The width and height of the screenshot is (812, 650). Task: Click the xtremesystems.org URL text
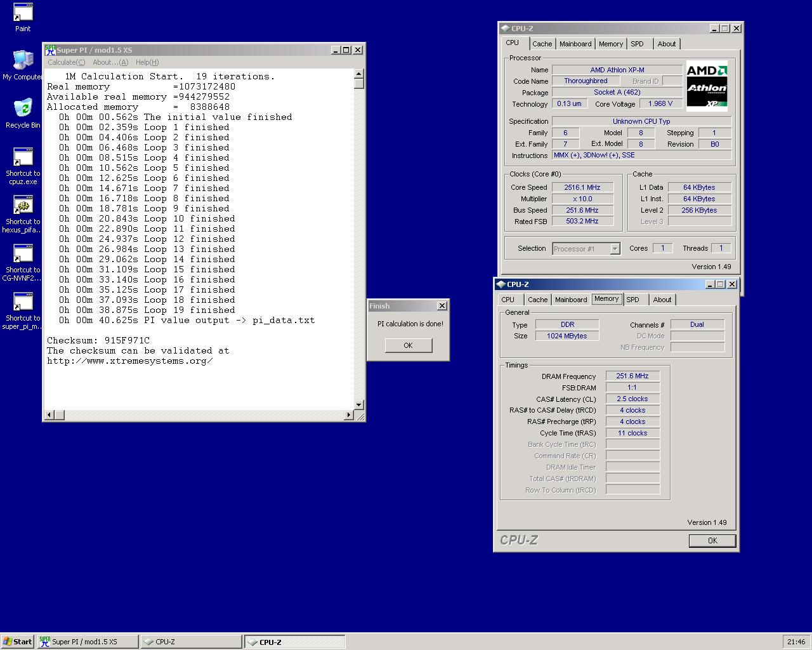tap(129, 361)
